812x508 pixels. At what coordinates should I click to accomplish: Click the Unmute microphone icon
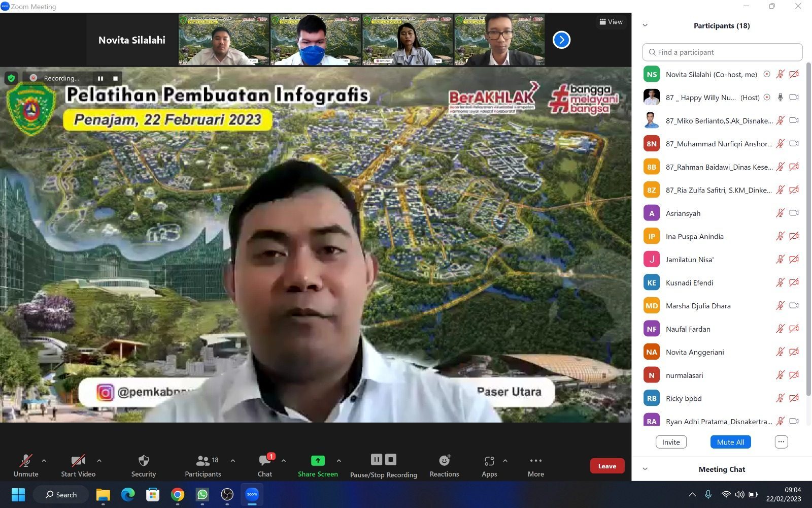pos(26,460)
